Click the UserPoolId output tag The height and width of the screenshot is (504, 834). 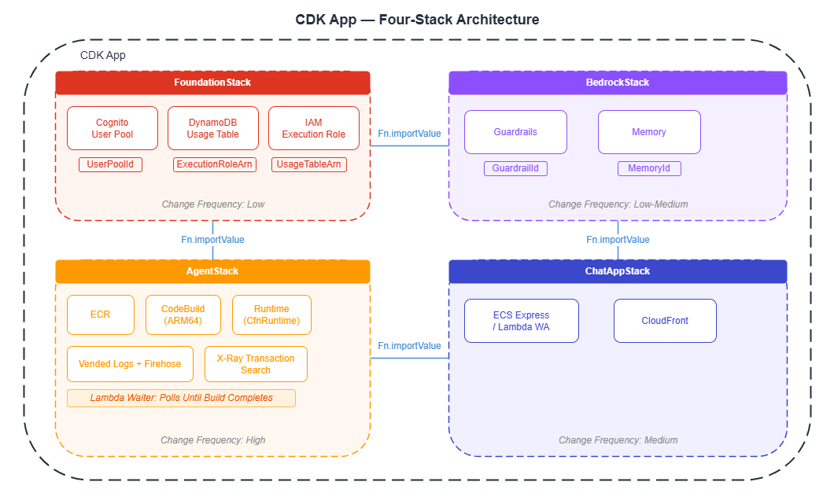click(x=111, y=164)
